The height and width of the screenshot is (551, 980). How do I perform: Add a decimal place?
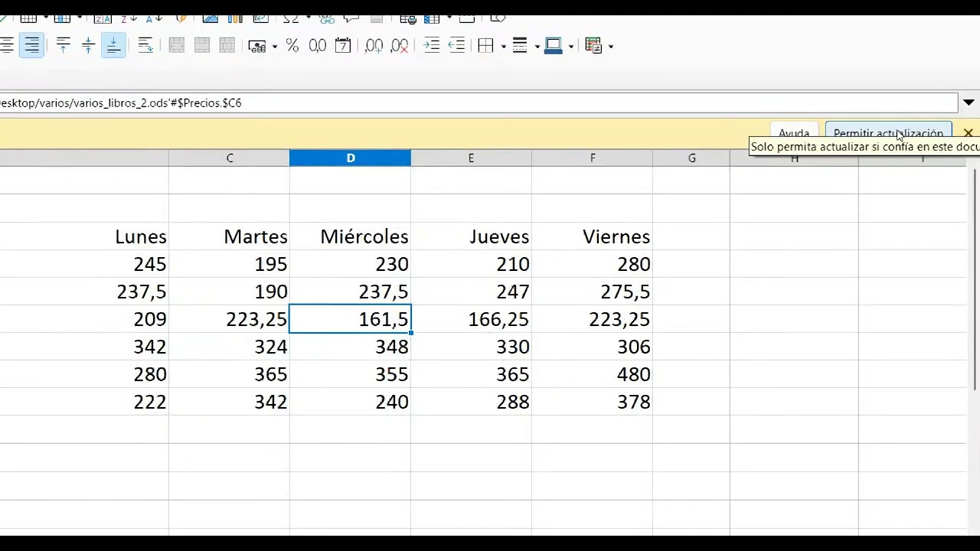(x=374, y=46)
